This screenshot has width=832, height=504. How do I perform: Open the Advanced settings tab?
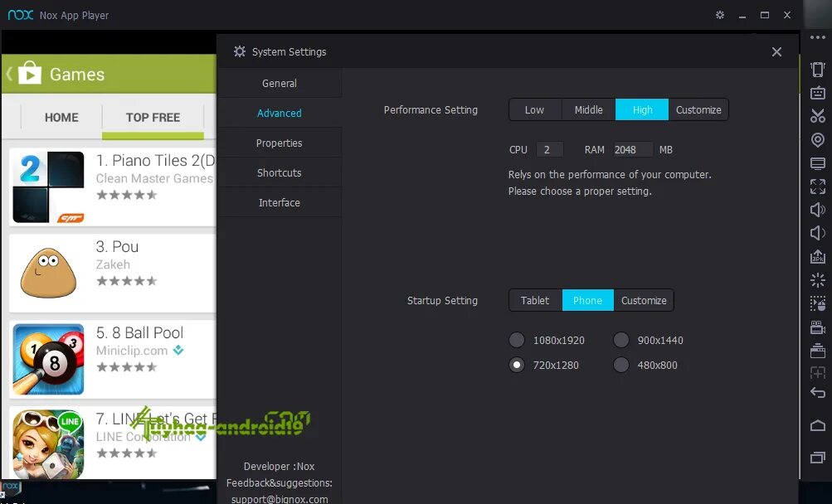pyautogui.click(x=279, y=113)
